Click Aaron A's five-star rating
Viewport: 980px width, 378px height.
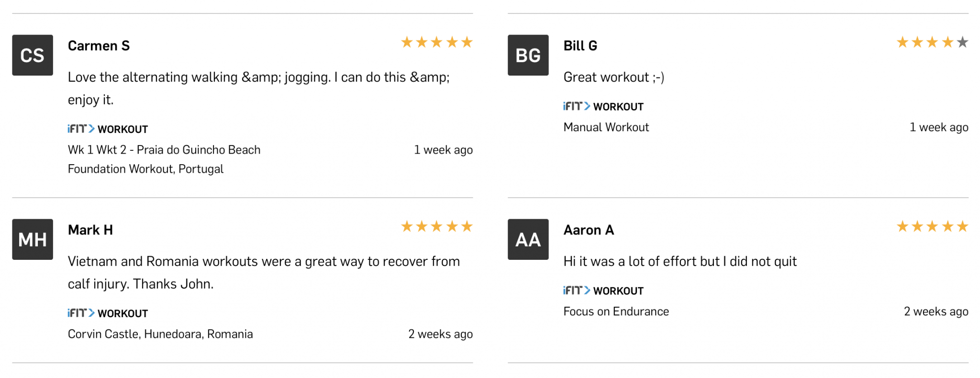tap(932, 227)
